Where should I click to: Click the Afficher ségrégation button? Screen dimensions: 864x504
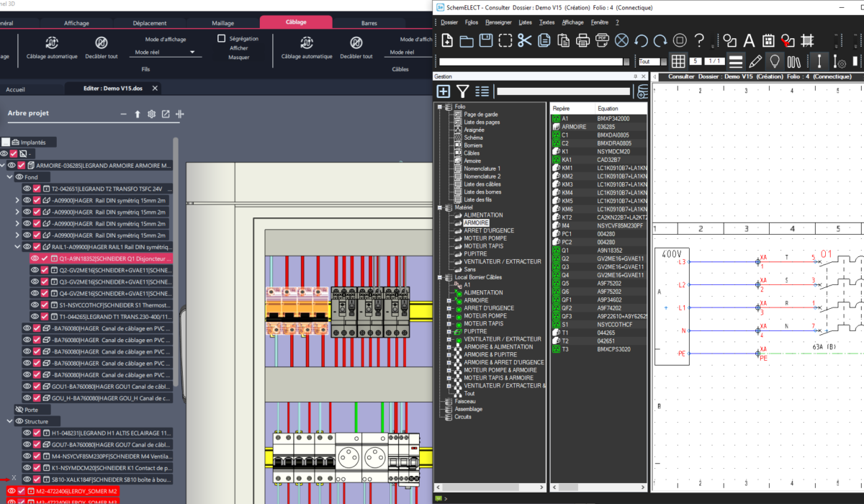click(238, 48)
